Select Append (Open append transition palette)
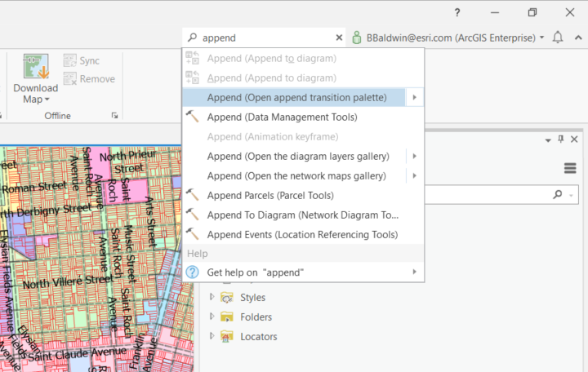588x372 pixels. [x=294, y=97]
